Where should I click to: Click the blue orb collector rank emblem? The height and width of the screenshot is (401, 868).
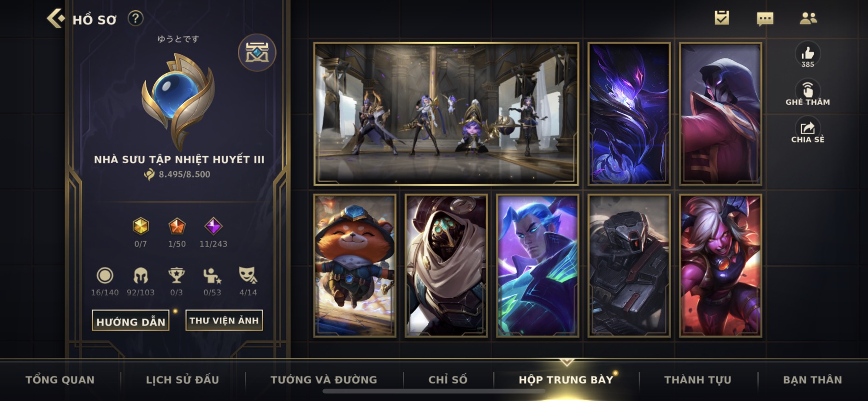tap(178, 100)
